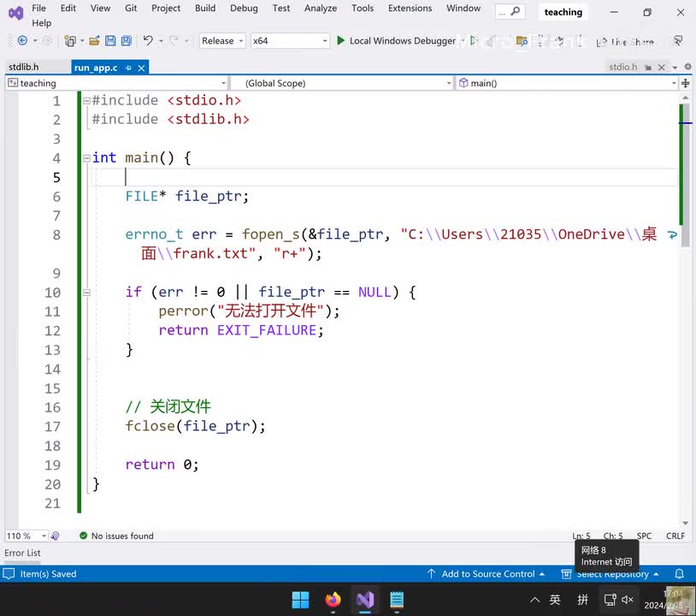Screen dimensions: 696x616
Task: Click the code cleanup brush icon in the status strip
Action: tap(55, 536)
